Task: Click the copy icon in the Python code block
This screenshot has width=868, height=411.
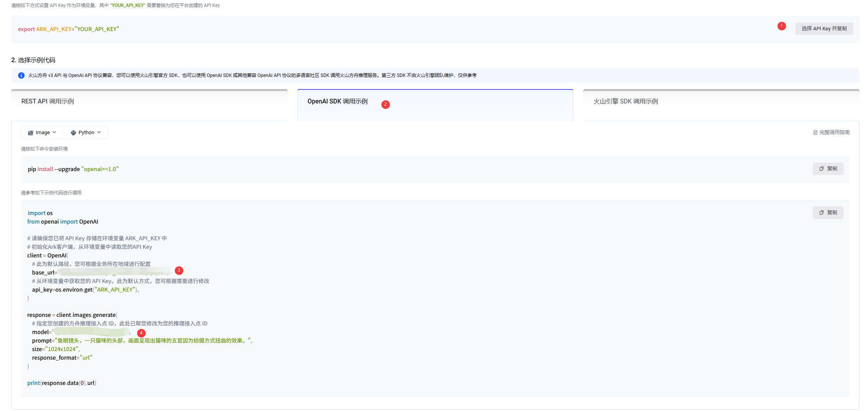Action: 821,213
